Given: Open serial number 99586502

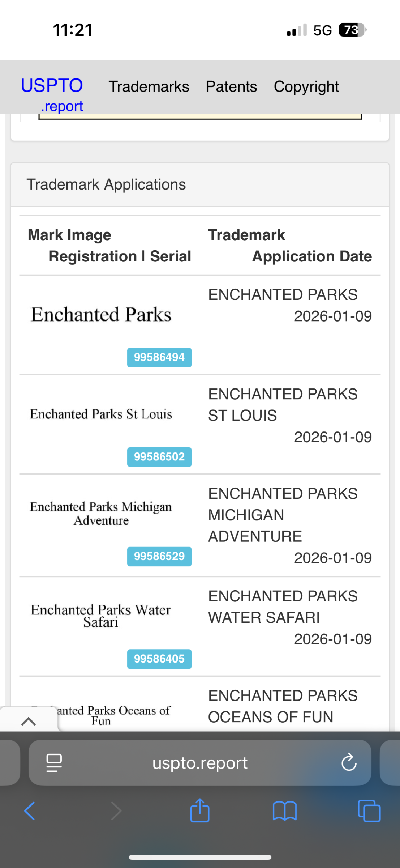Looking at the screenshot, I should point(159,457).
